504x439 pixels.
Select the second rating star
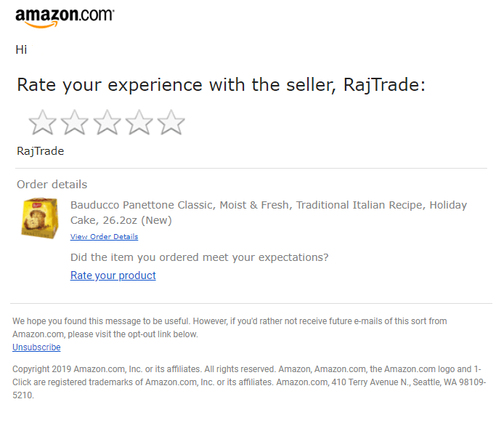74,123
